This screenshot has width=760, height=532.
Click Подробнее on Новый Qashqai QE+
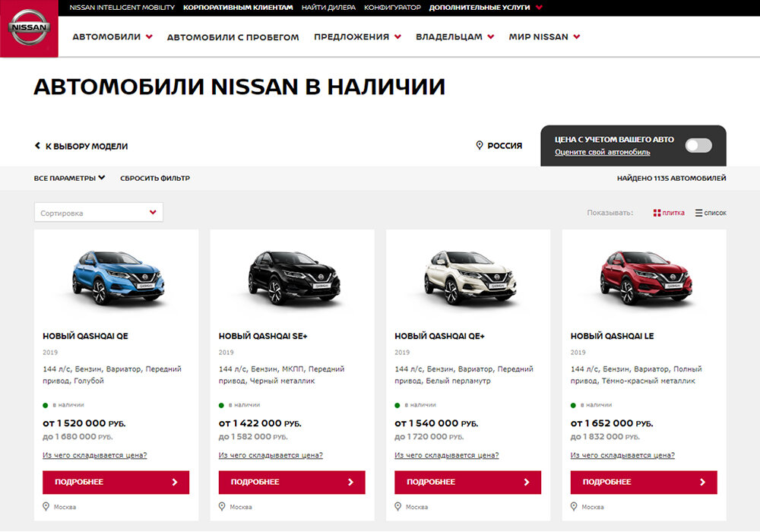pos(467,482)
